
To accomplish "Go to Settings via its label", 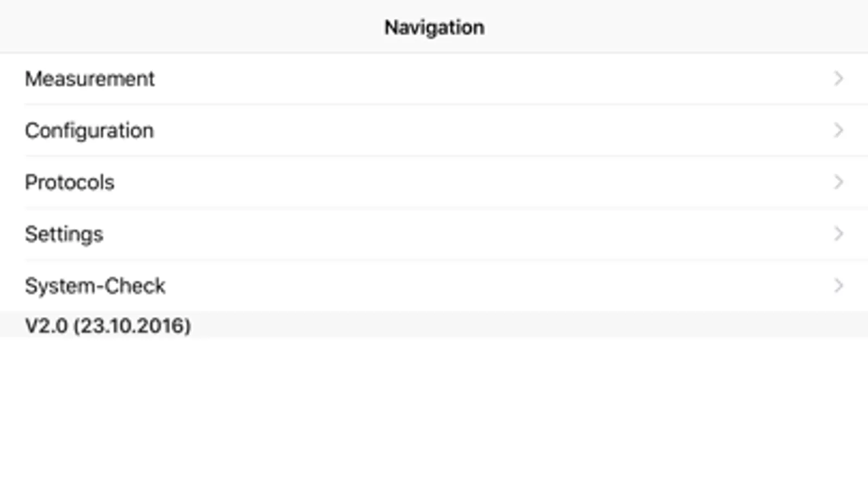I will [64, 234].
